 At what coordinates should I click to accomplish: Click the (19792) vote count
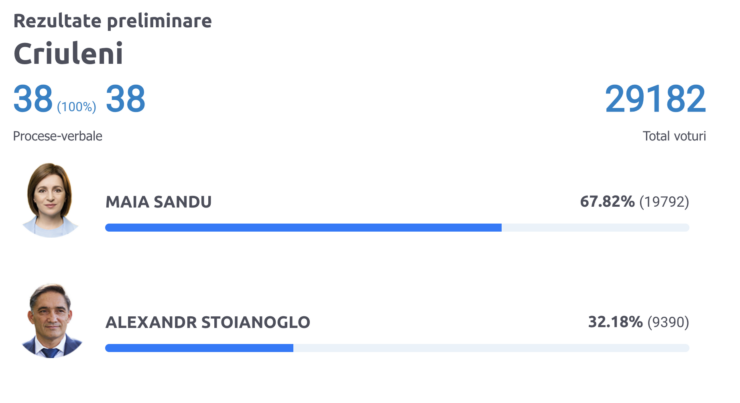pyautogui.click(x=664, y=202)
